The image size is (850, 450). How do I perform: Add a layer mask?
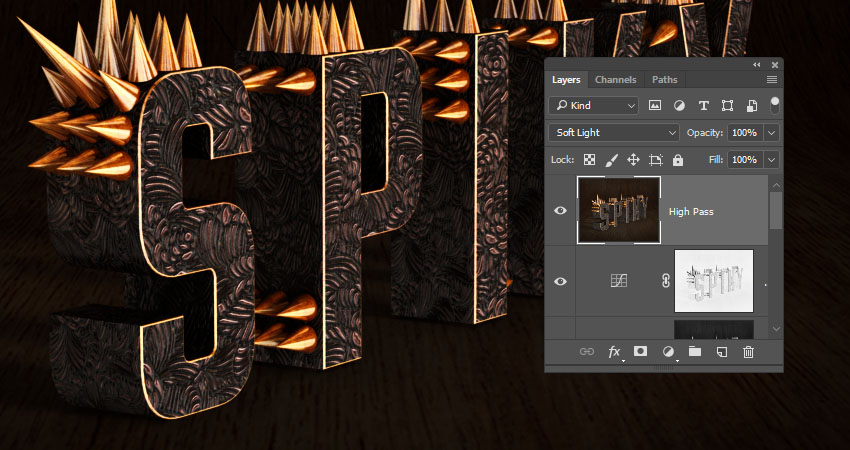(x=640, y=352)
